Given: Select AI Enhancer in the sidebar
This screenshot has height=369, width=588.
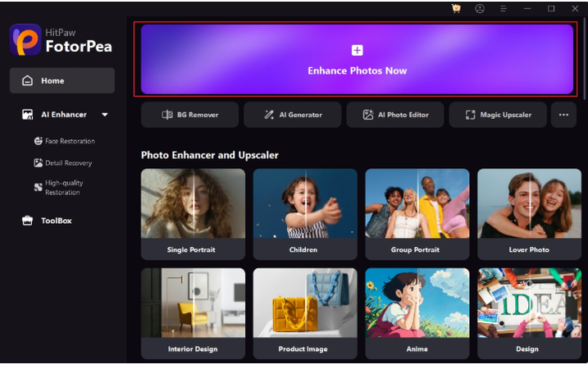Looking at the screenshot, I should (64, 114).
